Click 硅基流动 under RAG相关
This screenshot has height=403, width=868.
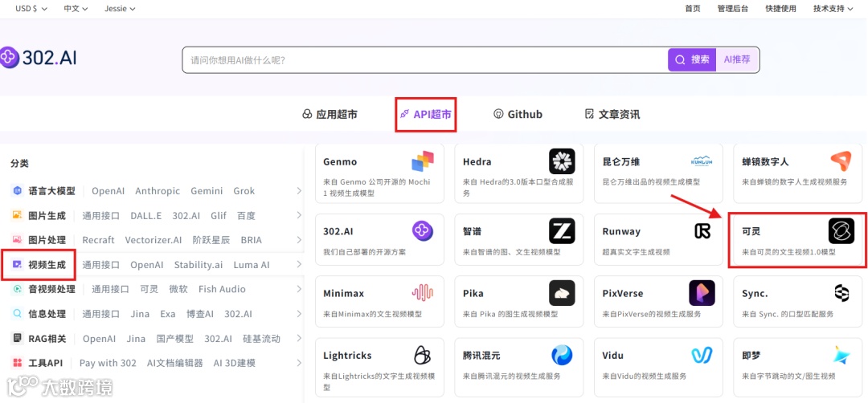262,338
